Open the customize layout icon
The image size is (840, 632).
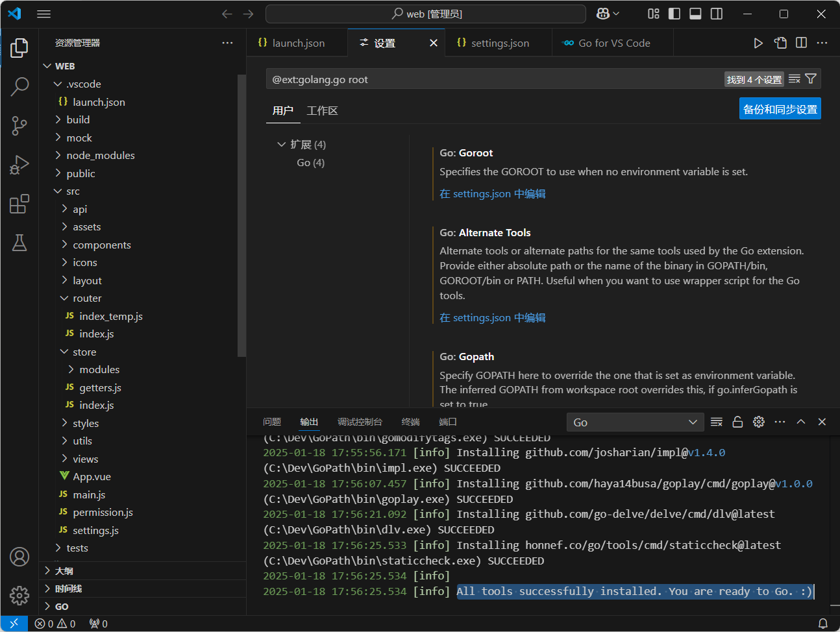click(654, 14)
